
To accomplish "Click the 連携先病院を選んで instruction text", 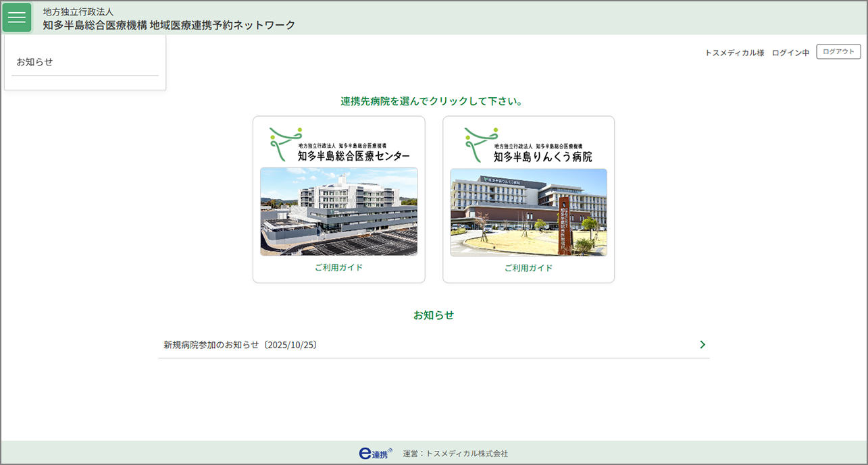I will pyautogui.click(x=432, y=101).
